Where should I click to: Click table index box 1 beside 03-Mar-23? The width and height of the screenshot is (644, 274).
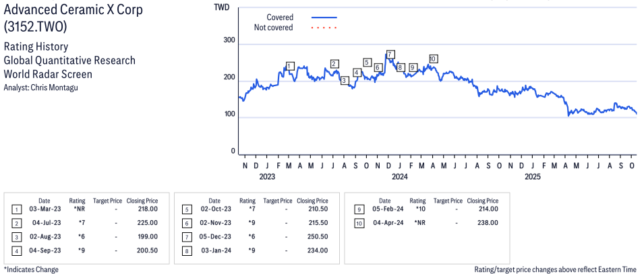[16, 209]
